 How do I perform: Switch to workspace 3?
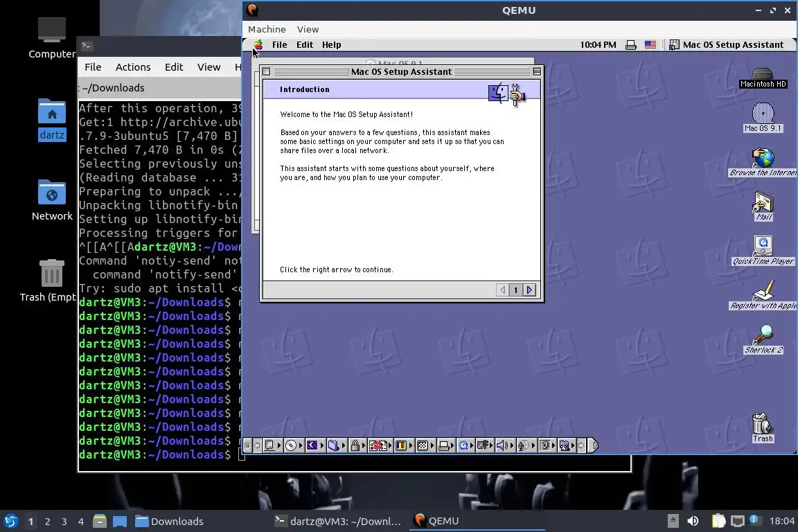point(64,522)
